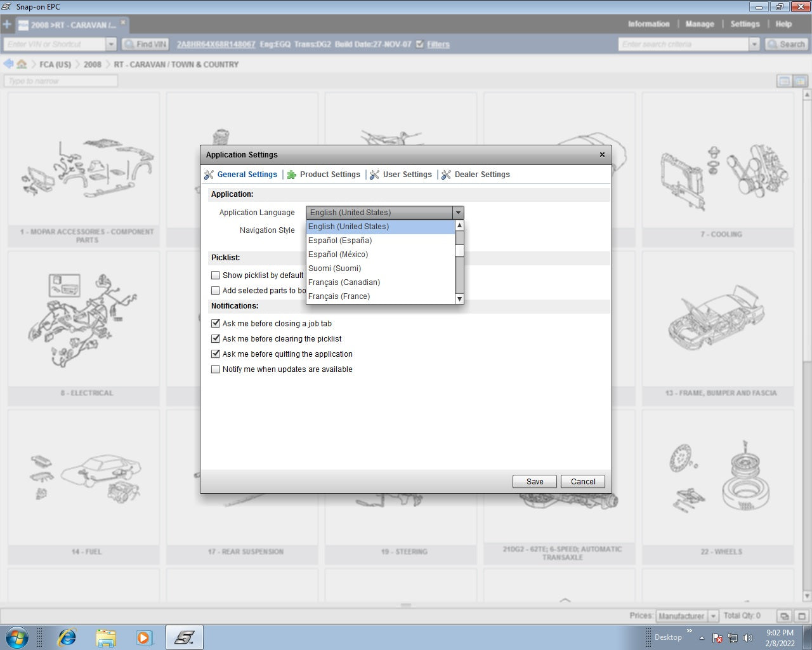Open the Prices Manufacturer dropdown
The width and height of the screenshot is (812, 650).
click(688, 616)
